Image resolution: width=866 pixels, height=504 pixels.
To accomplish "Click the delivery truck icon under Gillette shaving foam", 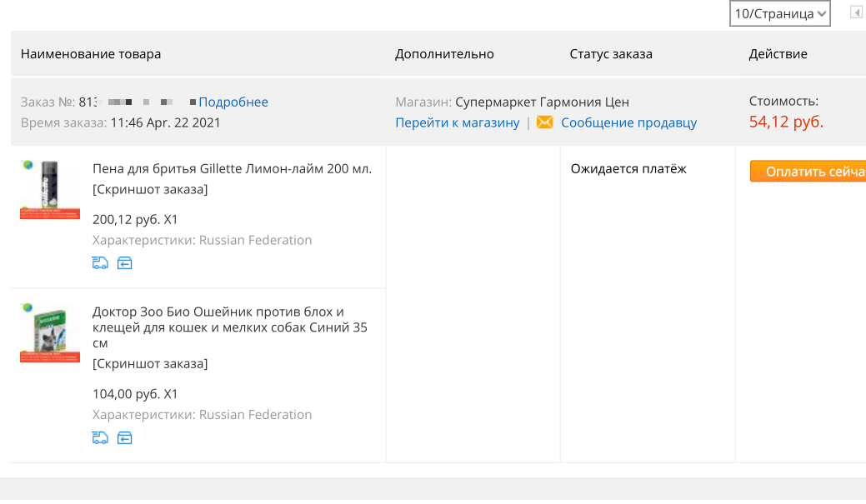I will (x=100, y=263).
